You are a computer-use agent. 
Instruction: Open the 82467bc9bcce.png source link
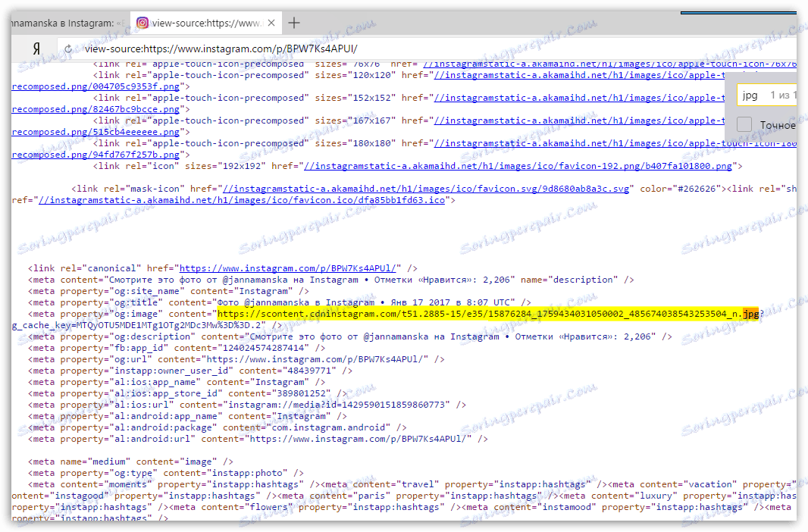point(96,109)
